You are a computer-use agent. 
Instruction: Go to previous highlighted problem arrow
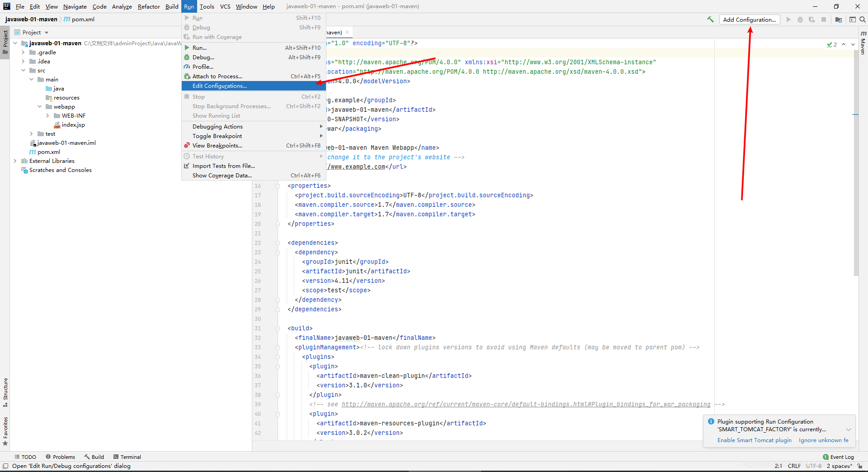click(x=844, y=44)
